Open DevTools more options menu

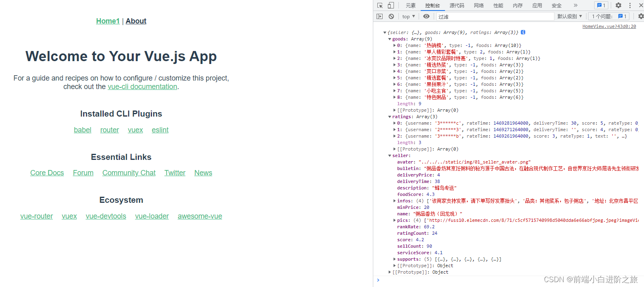630,5
